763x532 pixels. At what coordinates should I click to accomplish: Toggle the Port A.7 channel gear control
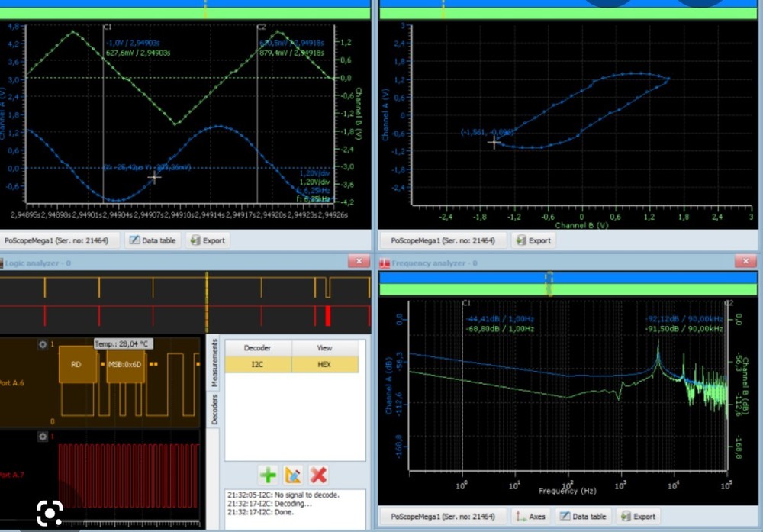(x=43, y=436)
